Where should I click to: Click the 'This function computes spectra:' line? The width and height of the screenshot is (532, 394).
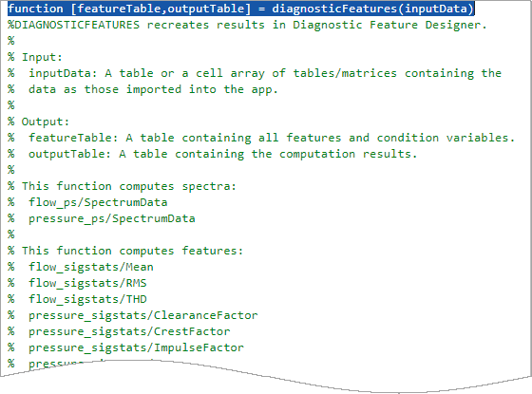[x=123, y=186]
